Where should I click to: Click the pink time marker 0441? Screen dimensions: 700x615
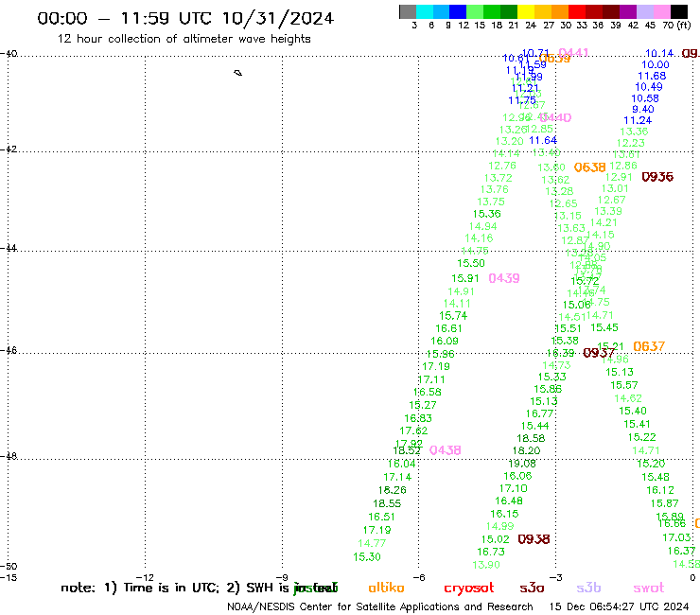(x=573, y=53)
